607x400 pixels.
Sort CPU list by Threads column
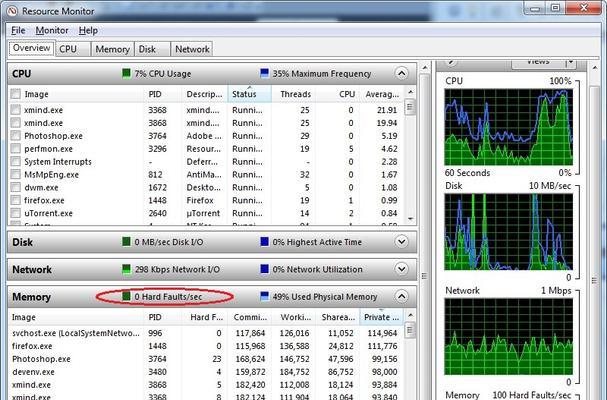click(x=293, y=94)
